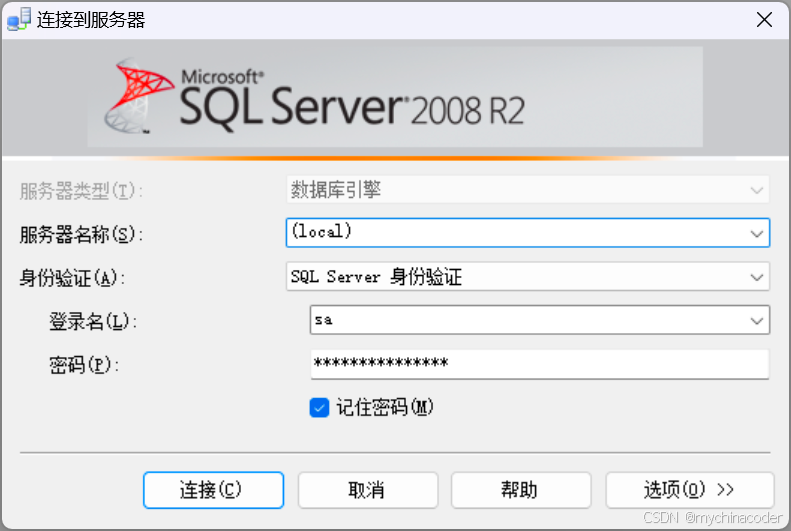Image resolution: width=791 pixels, height=531 pixels.
Task: Click the 身份验证(A) label
Action: 72,278
